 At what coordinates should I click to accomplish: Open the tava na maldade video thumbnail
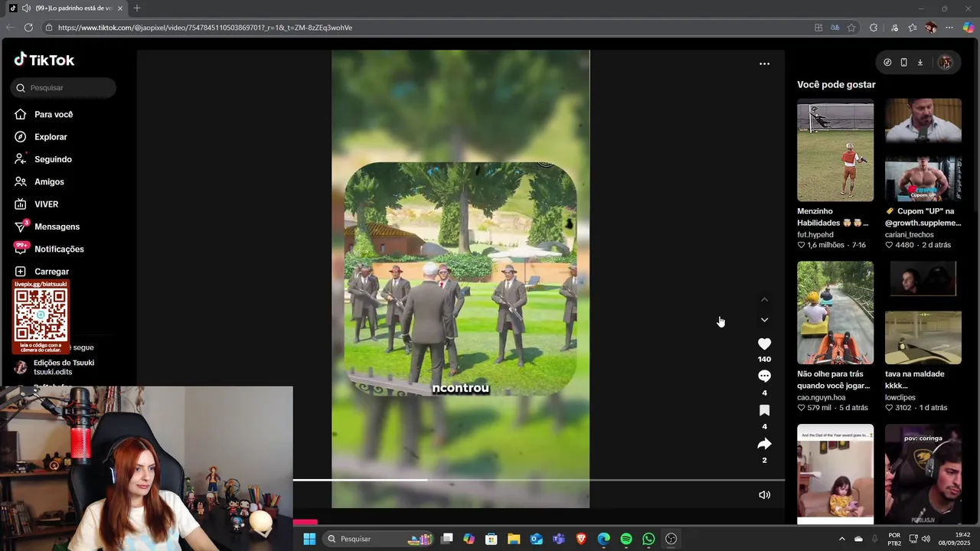[923, 313]
